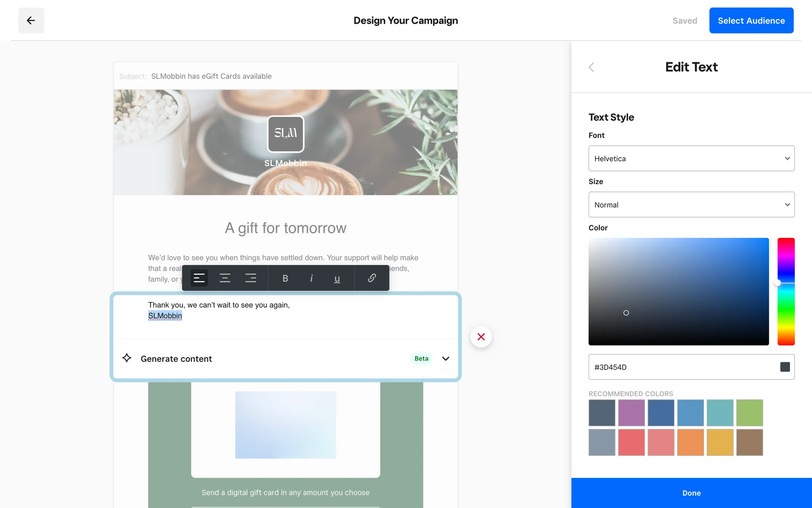Click the rainbow hue slider

786,291
